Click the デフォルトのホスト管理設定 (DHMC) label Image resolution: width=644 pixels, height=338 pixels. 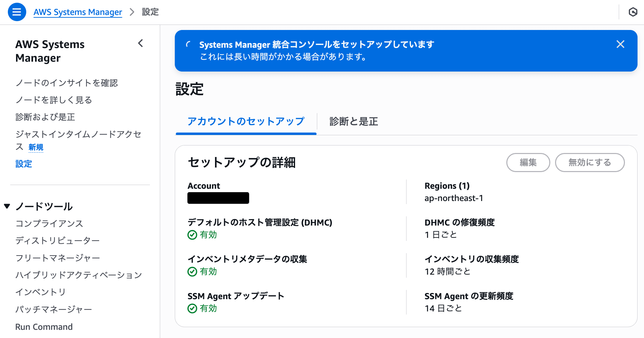click(260, 222)
